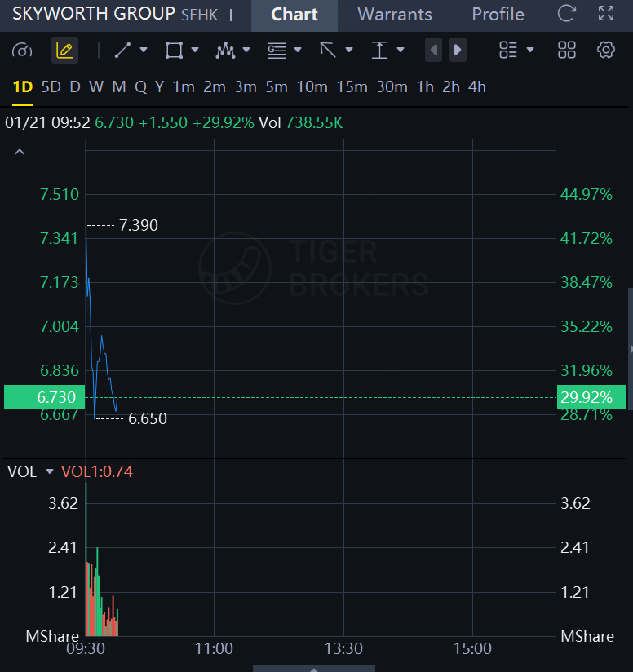This screenshot has height=672, width=633.
Task: Select the D daily timeframe
Action: coord(75,87)
